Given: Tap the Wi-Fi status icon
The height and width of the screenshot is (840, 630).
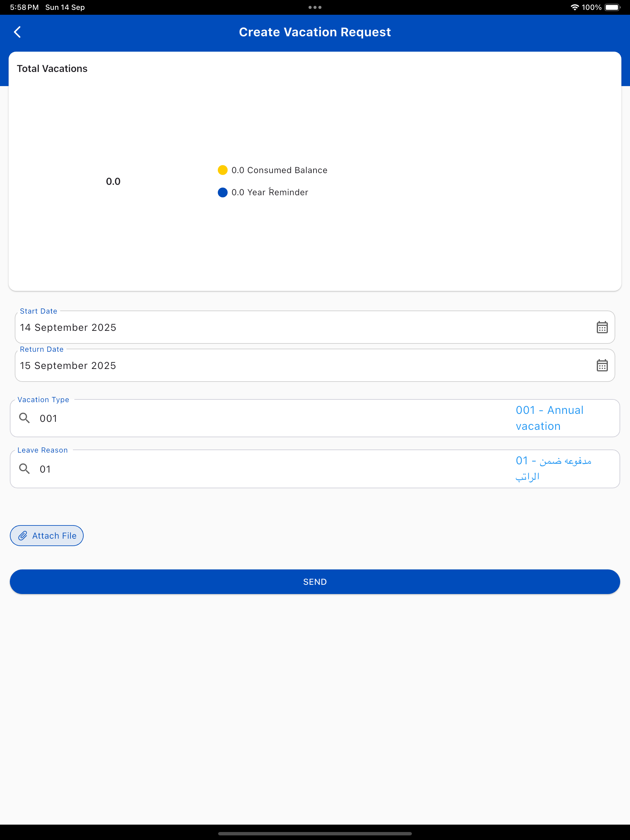Looking at the screenshot, I should pyautogui.click(x=575, y=7).
